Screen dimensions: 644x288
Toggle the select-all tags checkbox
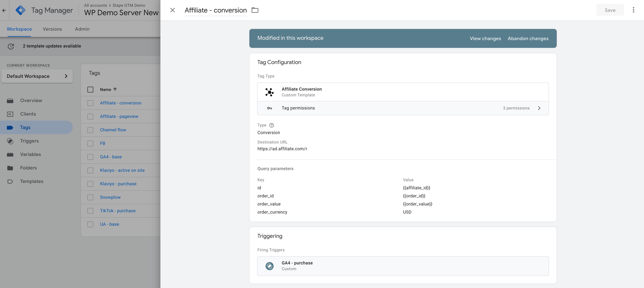pos(90,89)
